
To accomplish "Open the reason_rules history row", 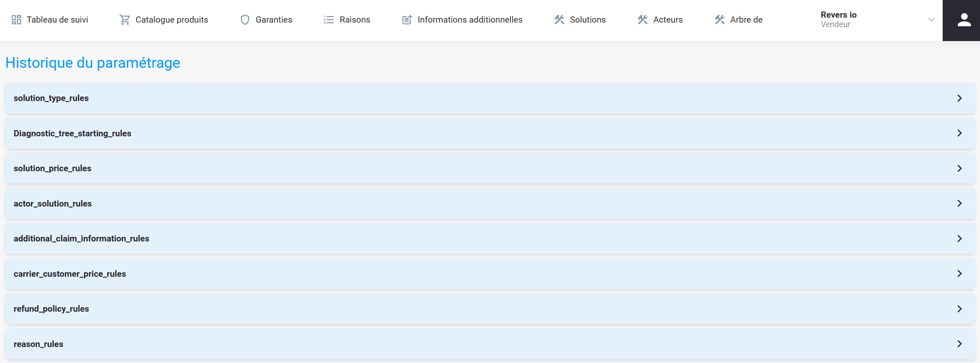I will (x=39, y=344).
